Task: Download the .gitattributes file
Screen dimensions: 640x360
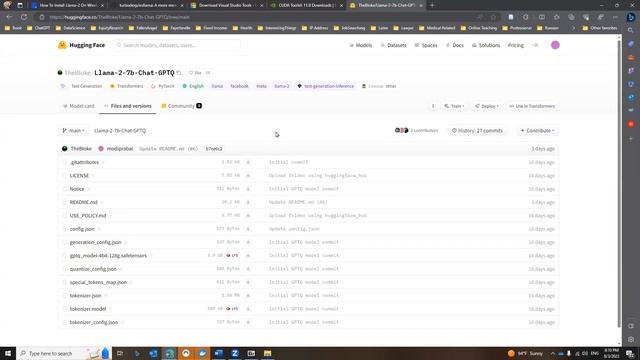Action: point(248,162)
